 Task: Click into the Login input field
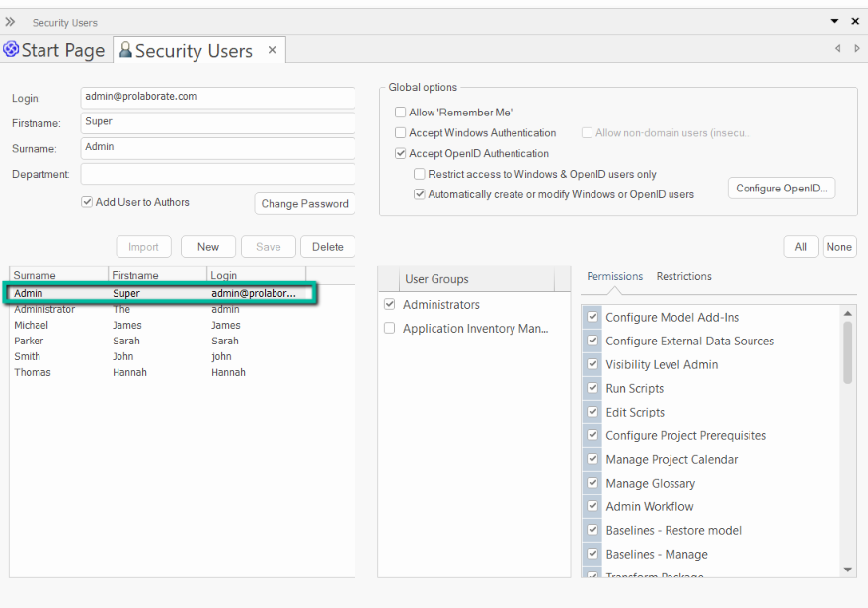(217, 98)
